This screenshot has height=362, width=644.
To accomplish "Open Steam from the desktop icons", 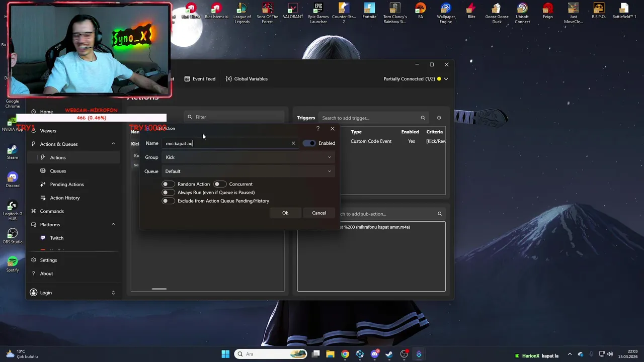I will pyautogui.click(x=13, y=151).
